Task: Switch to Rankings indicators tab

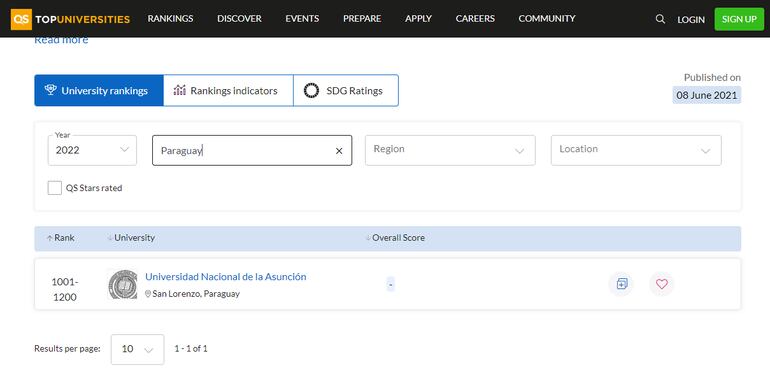Action: 228,90
